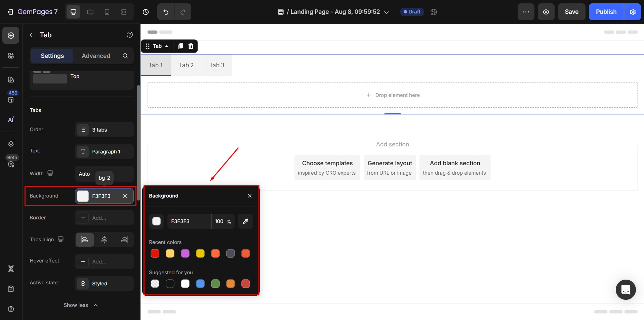Screen dimensions: 644x320
Task: Open the AI assistant sidebar icon
Action: click(11, 119)
